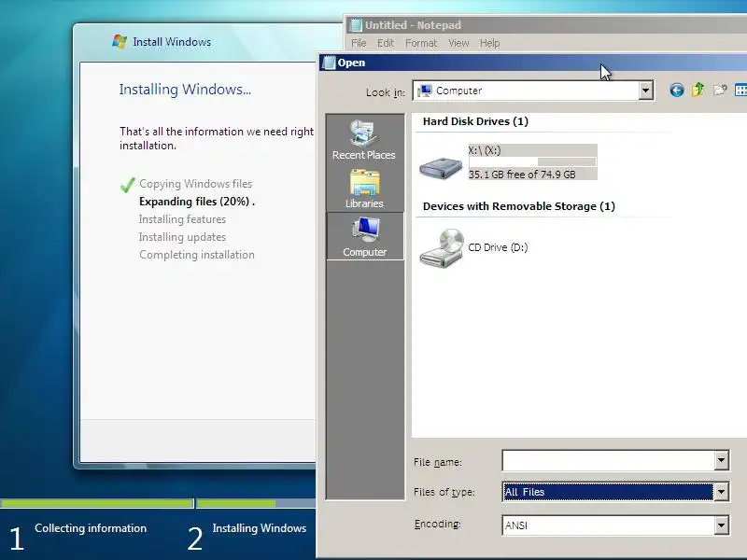Click the Hard Disk Drives (1) group header
Screen dimensions: 747x560
coord(475,121)
